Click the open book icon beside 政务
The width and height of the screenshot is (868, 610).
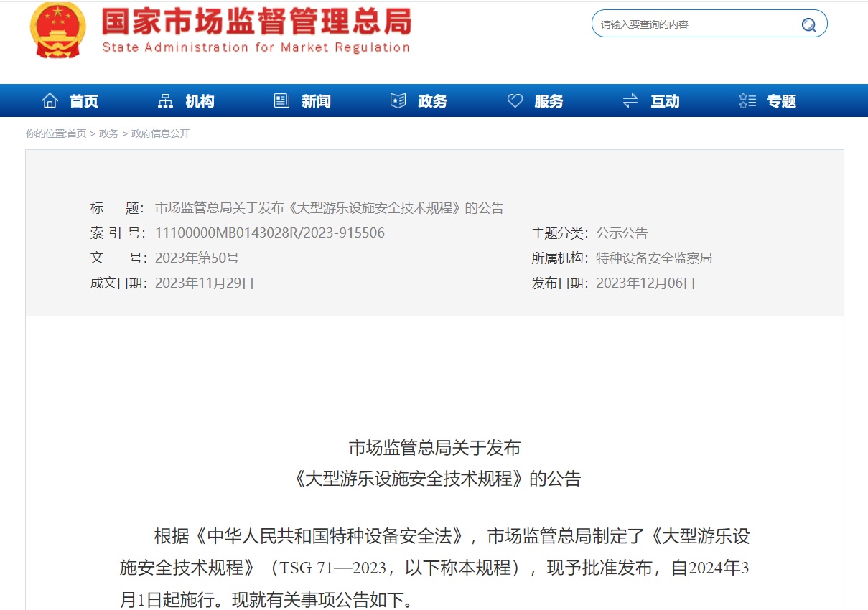tap(398, 101)
